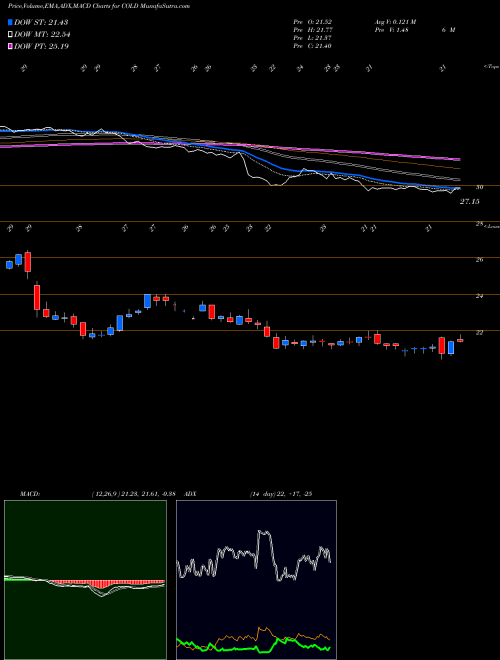Screen dimensions: 500x660
Task: Select the 'DOW PT: 25.19' legend text
Action: pos(41,46)
